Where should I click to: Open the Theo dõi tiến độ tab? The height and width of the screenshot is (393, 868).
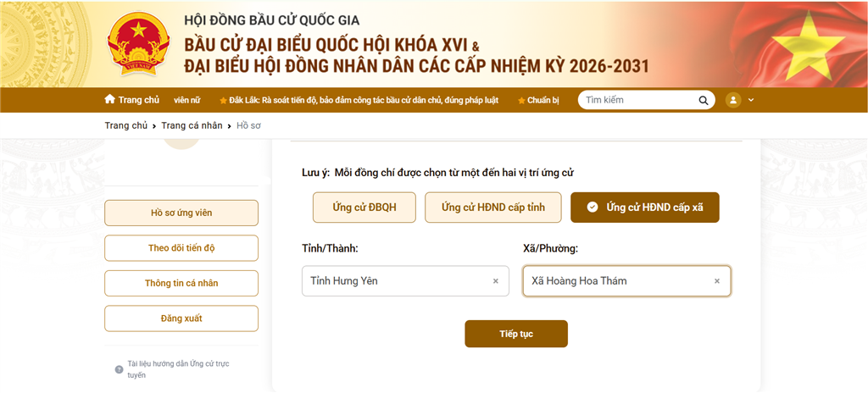pos(181,248)
